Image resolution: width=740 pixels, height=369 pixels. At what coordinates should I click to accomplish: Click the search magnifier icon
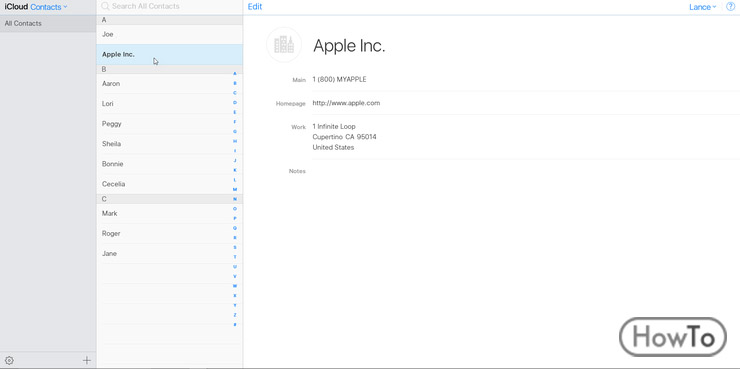point(106,7)
